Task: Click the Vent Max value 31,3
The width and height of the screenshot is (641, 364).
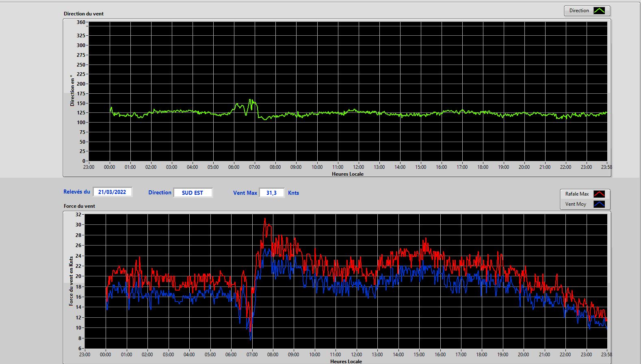Action: (271, 193)
